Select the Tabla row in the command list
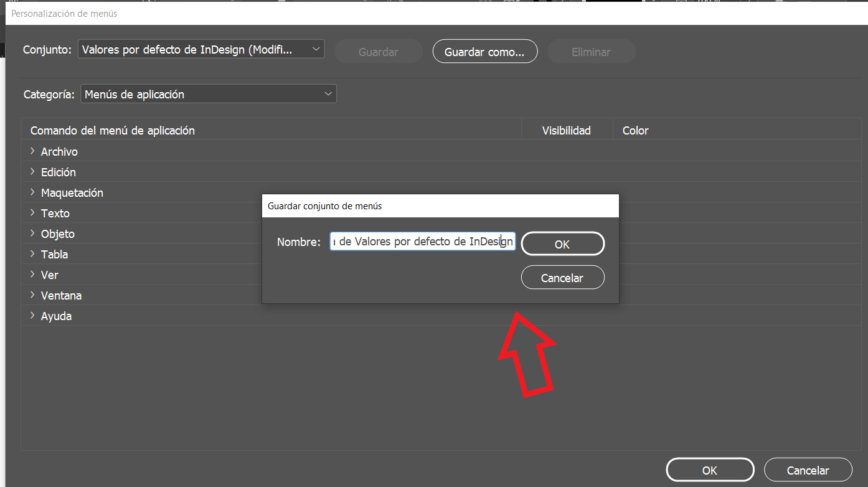The image size is (868, 487). [125, 254]
